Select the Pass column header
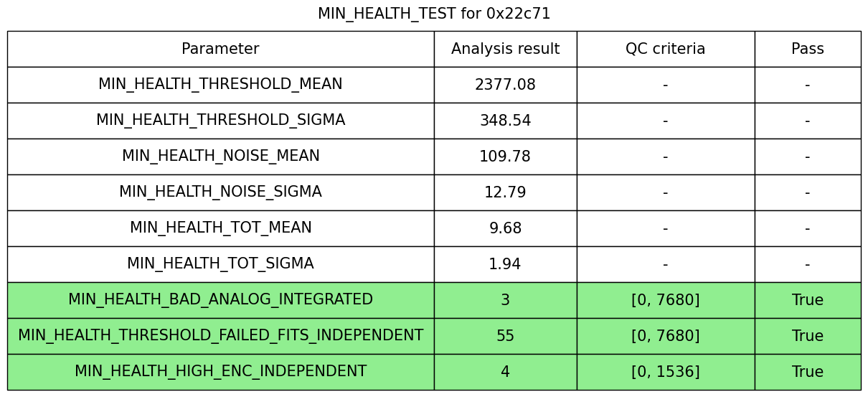Image resolution: width=868 pixels, height=397 pixels. tap(807, 49)
